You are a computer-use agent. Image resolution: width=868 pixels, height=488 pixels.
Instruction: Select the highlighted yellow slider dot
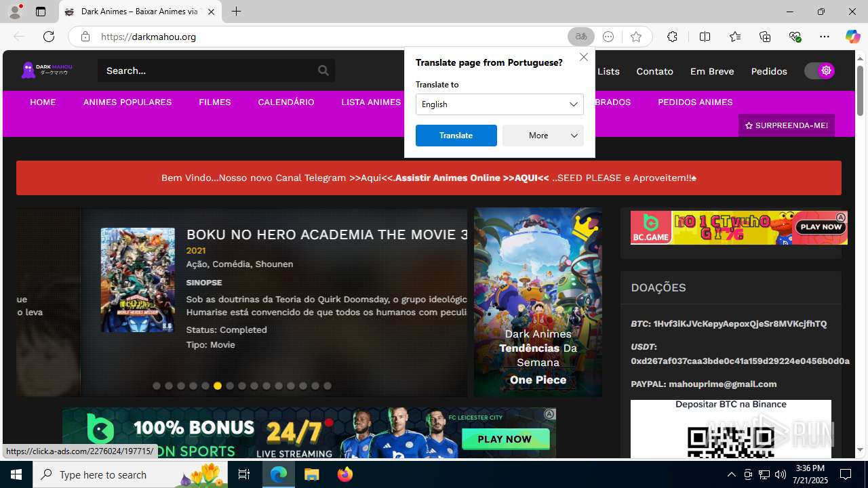point(218,386)
